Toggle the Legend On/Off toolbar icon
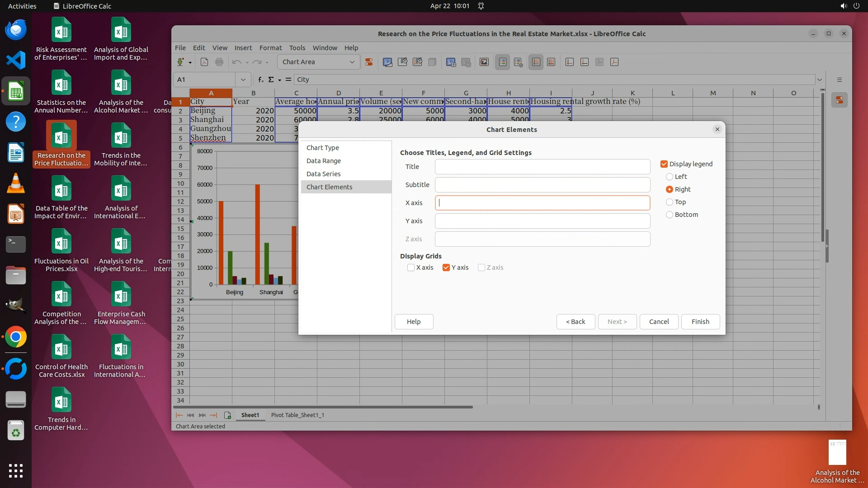The height and width of the screenshot is (488, 868). [503, 62]
